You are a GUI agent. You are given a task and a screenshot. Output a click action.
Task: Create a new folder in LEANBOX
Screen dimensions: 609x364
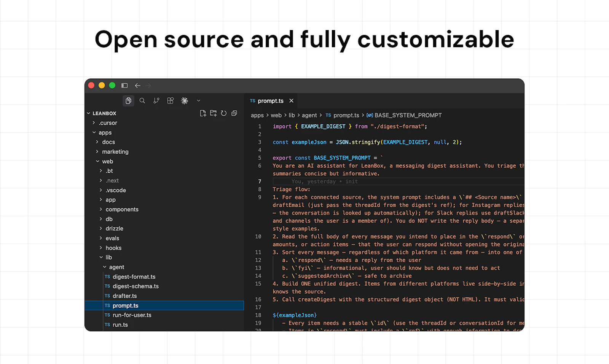(213, 113)
